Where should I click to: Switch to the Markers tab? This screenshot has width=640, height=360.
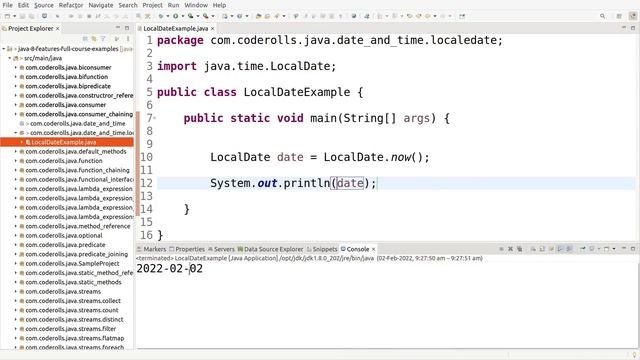[x=151, y=249]
